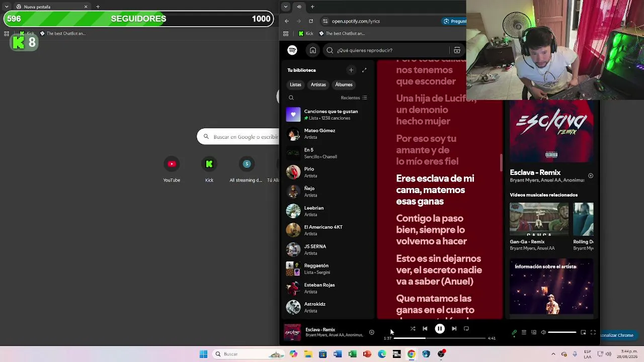This screenshot has height=362, width=644.
Task: Pause the current song
Action: 440,329
